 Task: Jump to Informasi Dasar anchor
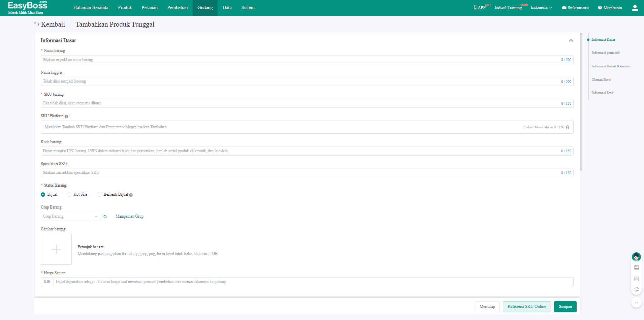[x=603, y=40]
